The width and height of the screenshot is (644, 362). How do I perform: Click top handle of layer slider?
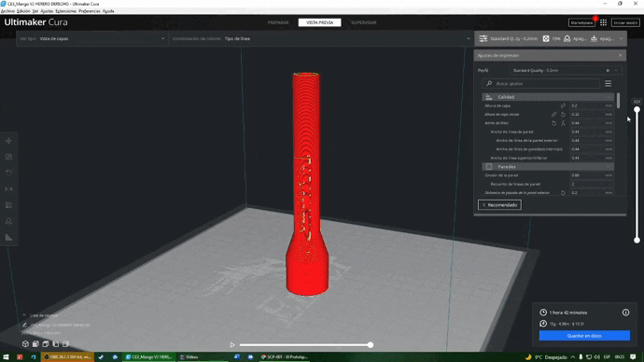tap(637, 109)
